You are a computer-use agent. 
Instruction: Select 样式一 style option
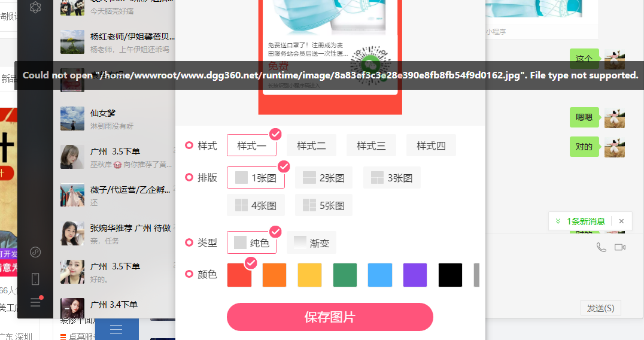[x=251, y=145]
